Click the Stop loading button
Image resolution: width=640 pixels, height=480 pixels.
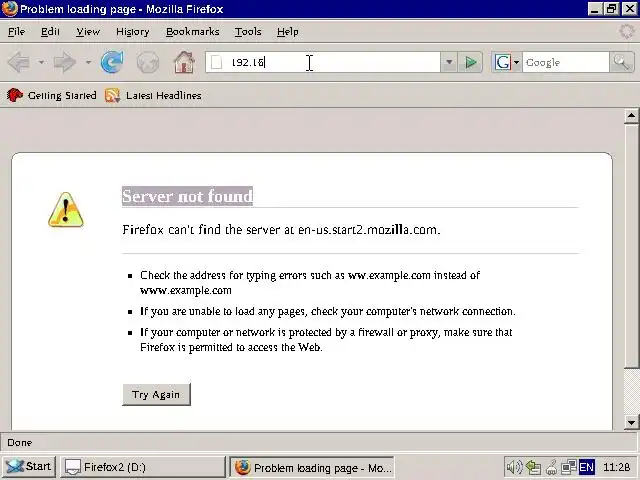[x=148, y=62]
